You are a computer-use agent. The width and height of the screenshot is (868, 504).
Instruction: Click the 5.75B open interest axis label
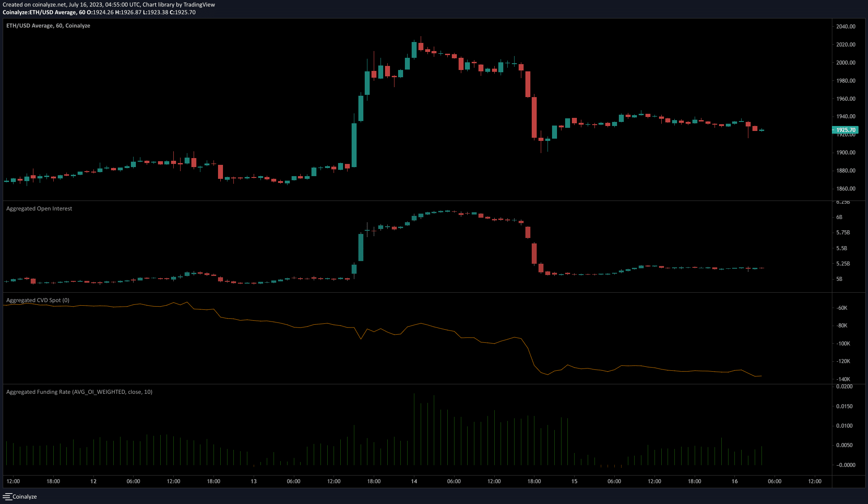[x=843, y=233]
